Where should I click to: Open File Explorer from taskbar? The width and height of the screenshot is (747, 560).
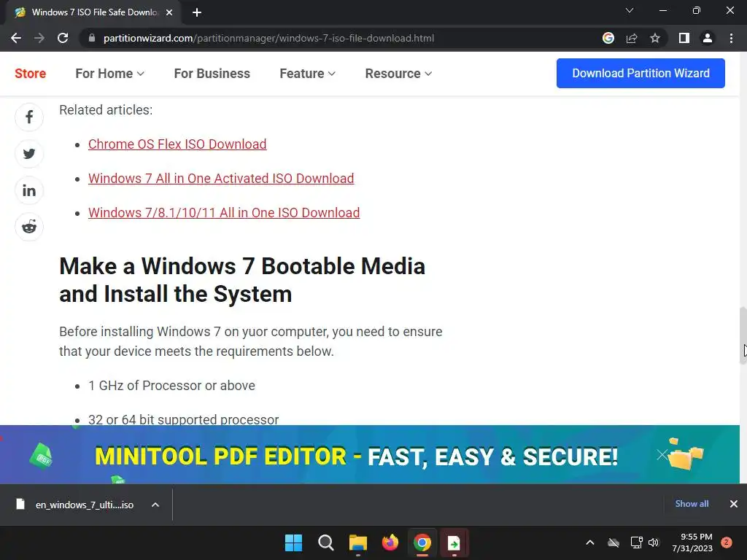(357, 542)
